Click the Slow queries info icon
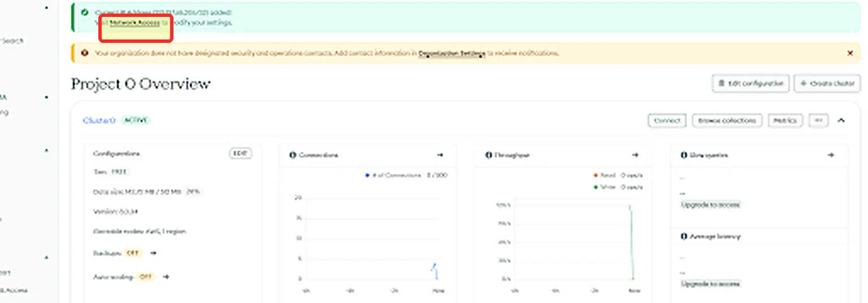The height and width of the screenshot is (303, 868). (684, 155)
